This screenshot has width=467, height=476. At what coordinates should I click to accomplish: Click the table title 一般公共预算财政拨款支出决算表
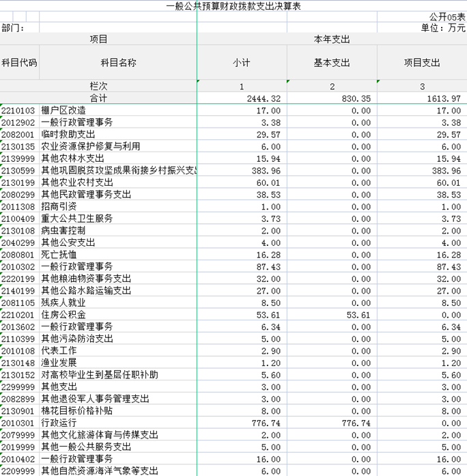pyautogui.click(x=233, y=6)
